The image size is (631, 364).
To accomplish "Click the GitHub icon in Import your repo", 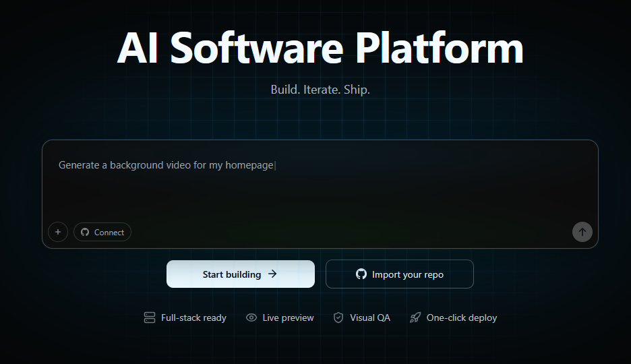I will (x=361, y=274).
